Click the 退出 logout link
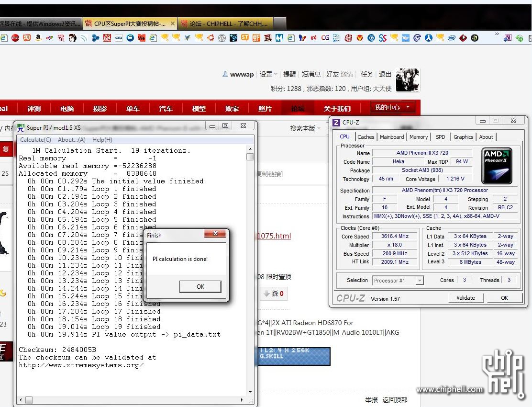 tap(385, 74)
